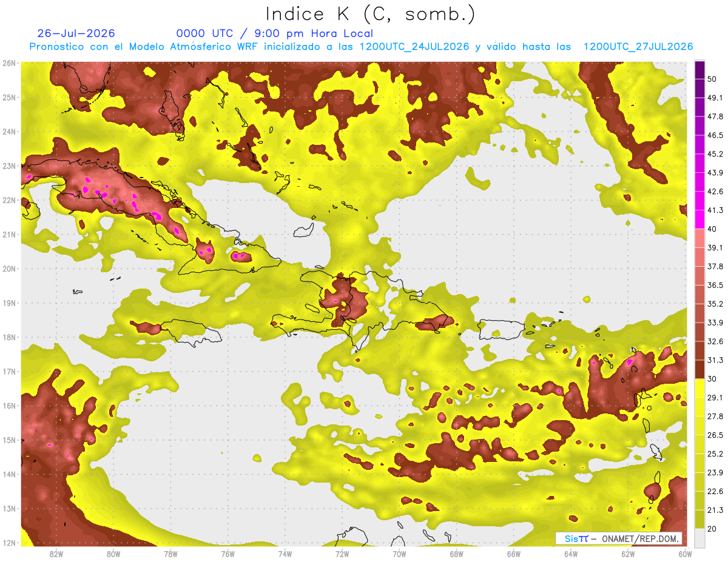Click "0000 UTC / 9:00 pm Hora Local" time text
Screen dimensions: 728x562
(275, 33)
